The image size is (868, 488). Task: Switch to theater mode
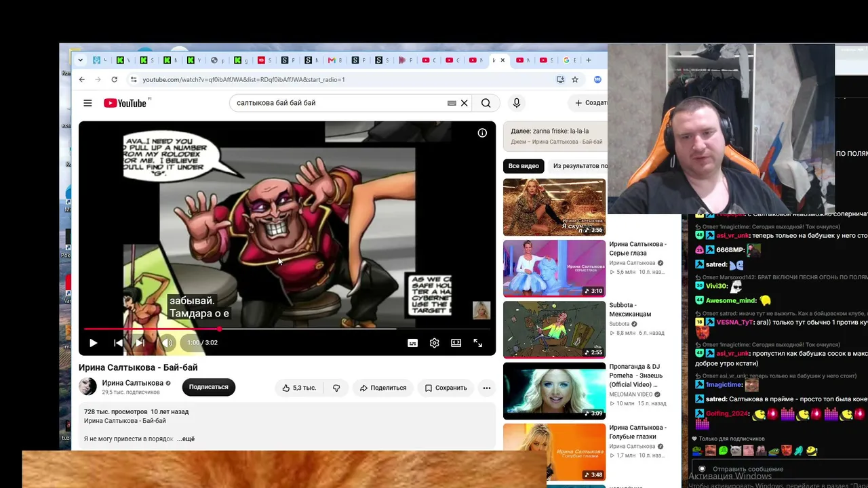coord(456,343)
